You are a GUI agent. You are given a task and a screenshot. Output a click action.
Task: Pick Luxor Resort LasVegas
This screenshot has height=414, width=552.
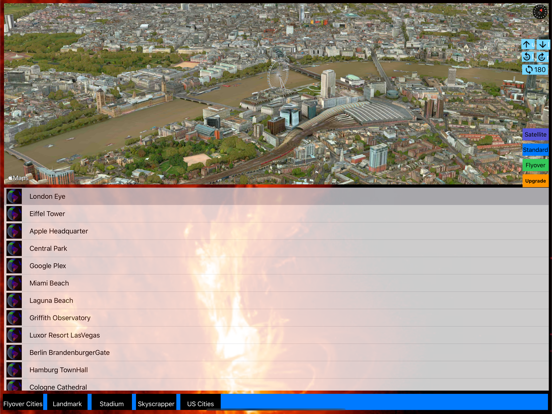point(276,335)
